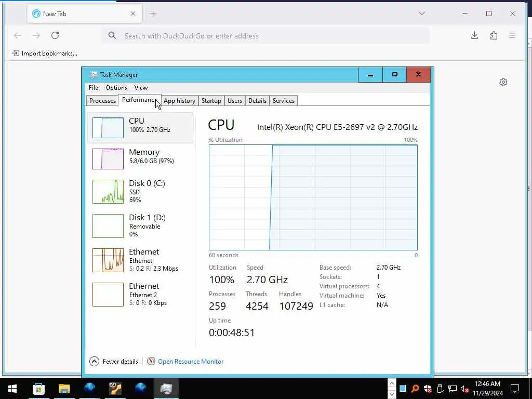Open Microsoft Store from the taskbar

[38, 389]
